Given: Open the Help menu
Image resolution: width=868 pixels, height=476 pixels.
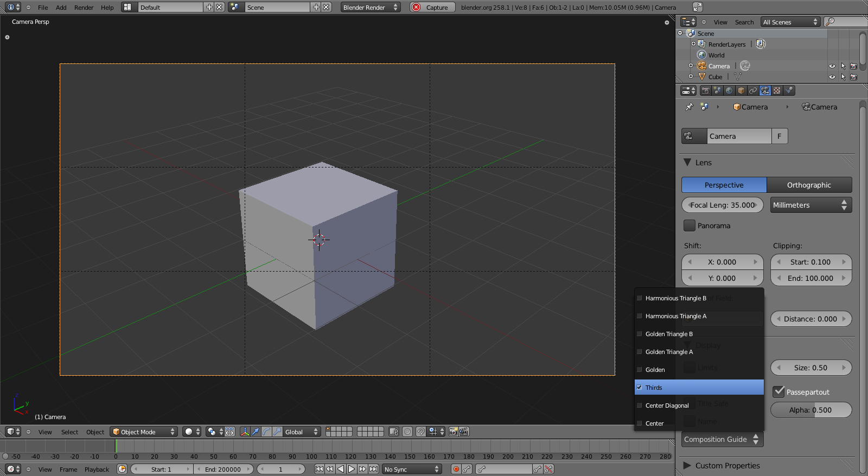Looking at the screenshot, I should click(x=107, y=8).
